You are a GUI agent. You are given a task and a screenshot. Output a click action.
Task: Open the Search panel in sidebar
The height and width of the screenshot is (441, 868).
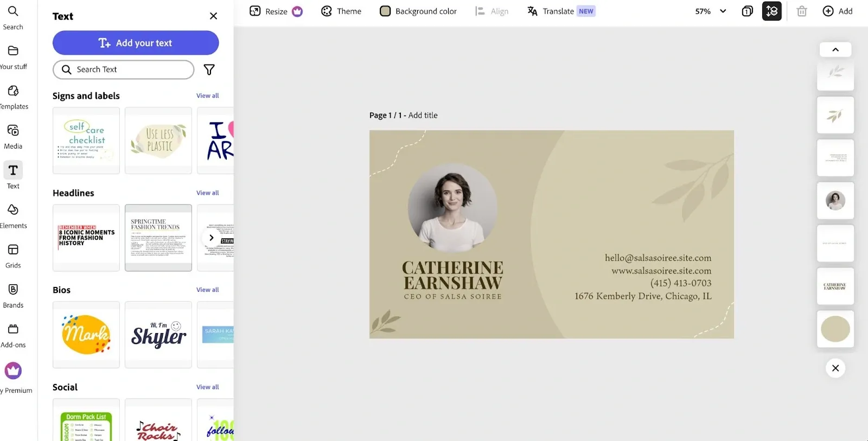13,17
